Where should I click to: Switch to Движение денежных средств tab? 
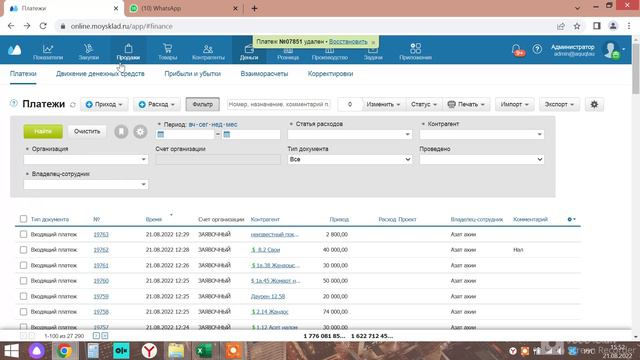tap(100, 74)
